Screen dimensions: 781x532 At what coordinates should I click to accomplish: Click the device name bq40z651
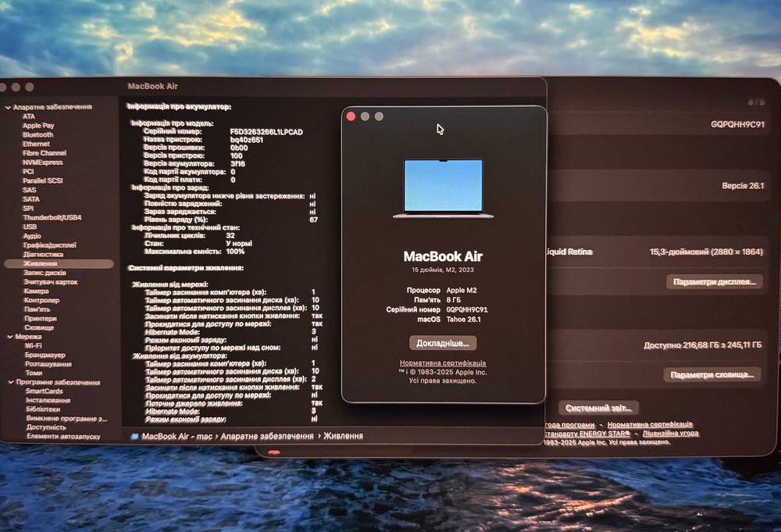click(x=247, y=140)
